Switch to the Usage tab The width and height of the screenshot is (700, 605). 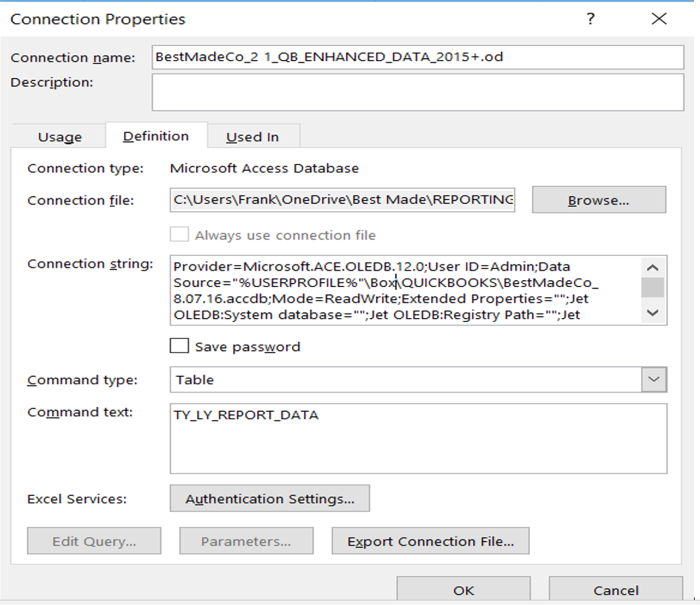click(60, 137)
